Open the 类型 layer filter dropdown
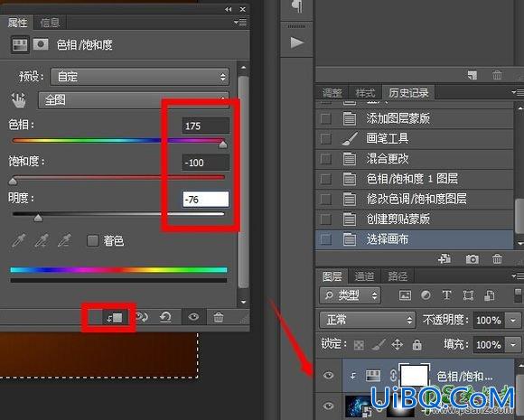524x420 pixels. [x=350, y=295]
